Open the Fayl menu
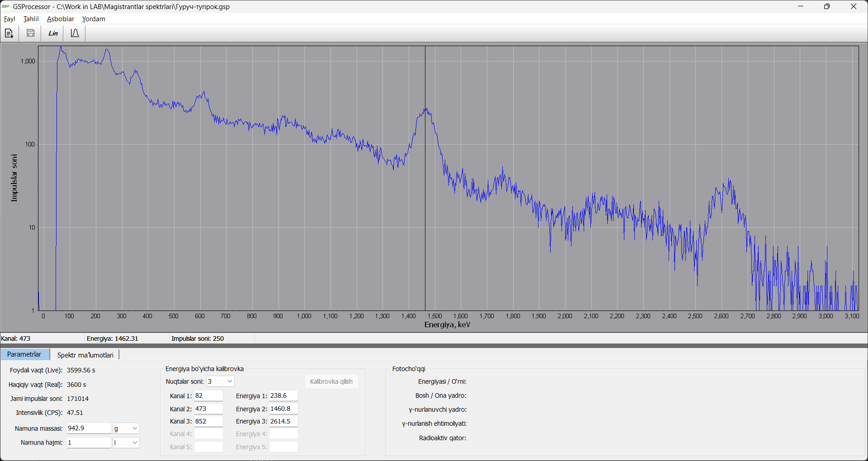868x461 pixels. [9, 19]
